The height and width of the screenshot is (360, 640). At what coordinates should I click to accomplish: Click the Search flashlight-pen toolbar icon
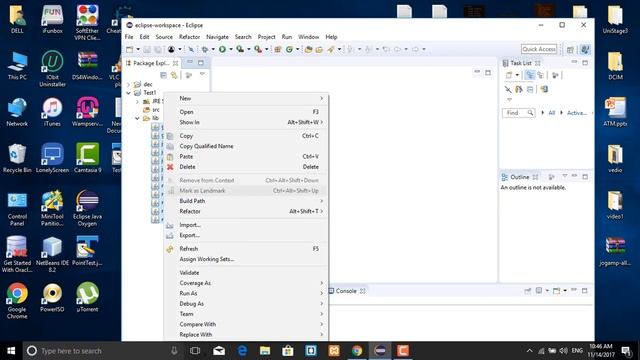(x=331, y=49)
